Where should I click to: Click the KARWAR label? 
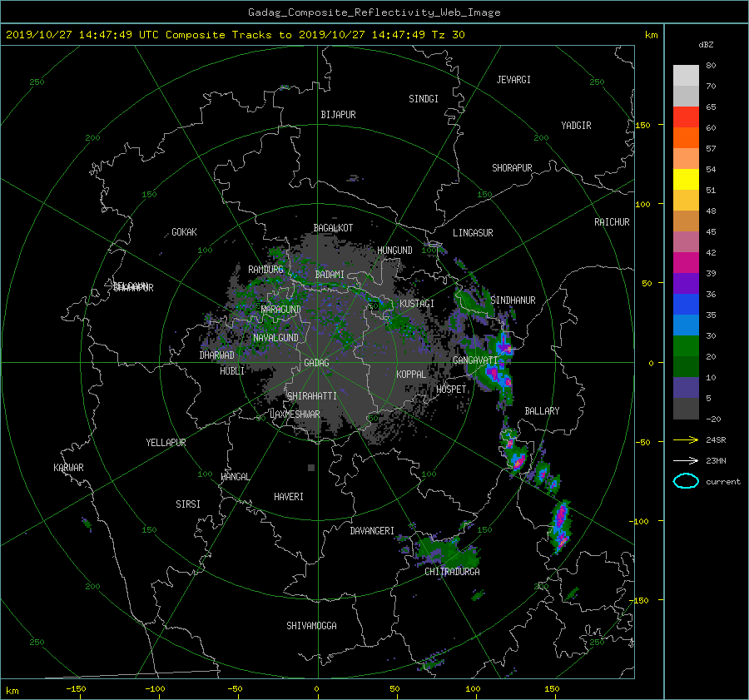[68, 468]
